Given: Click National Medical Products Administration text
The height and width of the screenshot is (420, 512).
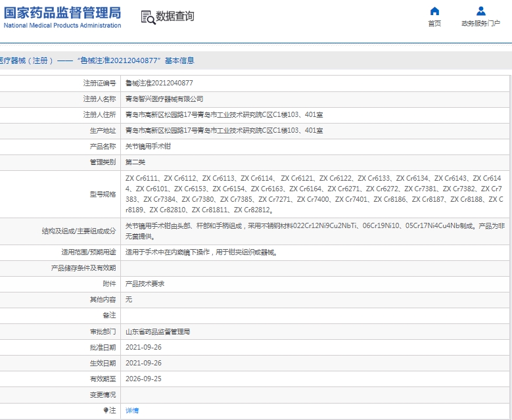Looking at the screenshot, I should pyautogui.click(x=62, y=25).
